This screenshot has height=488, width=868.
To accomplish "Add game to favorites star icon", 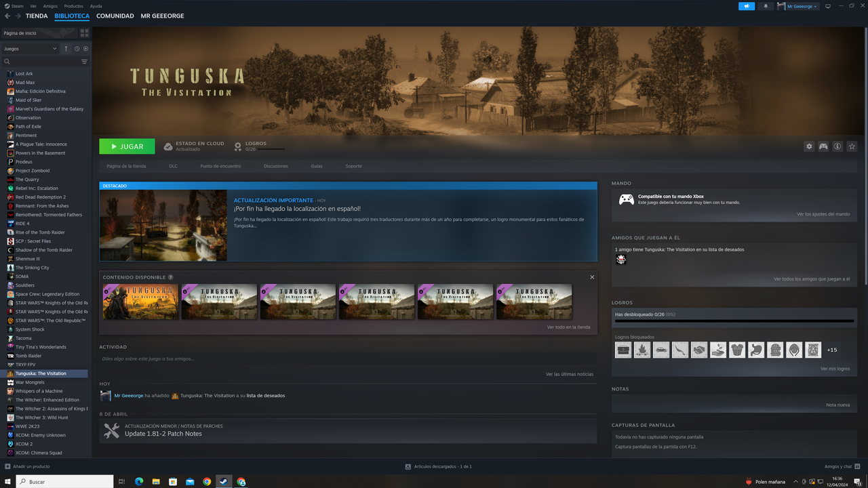I will click(x=852, y=146).
